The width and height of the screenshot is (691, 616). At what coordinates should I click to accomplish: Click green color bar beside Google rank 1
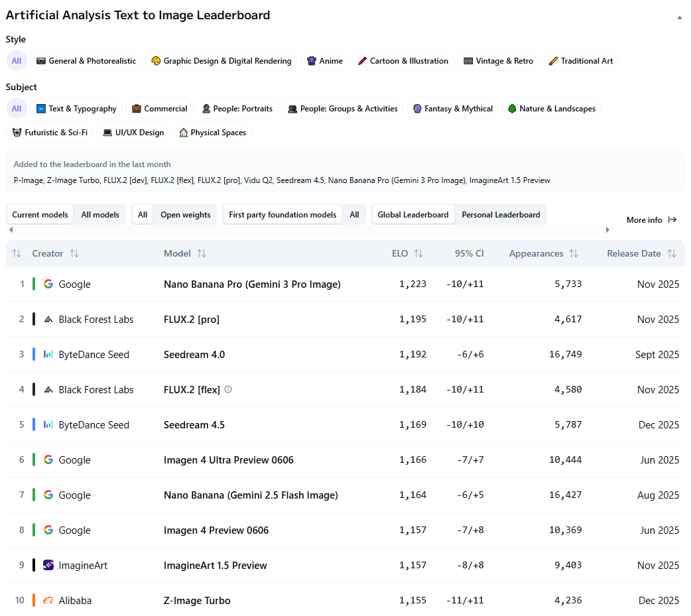click(x=34, y=284)
